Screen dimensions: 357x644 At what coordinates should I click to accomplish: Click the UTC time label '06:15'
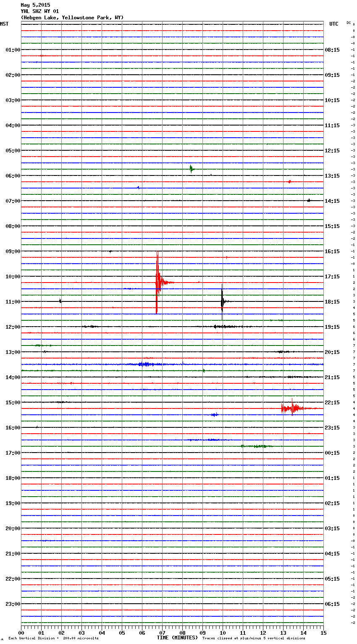[332, 604]
